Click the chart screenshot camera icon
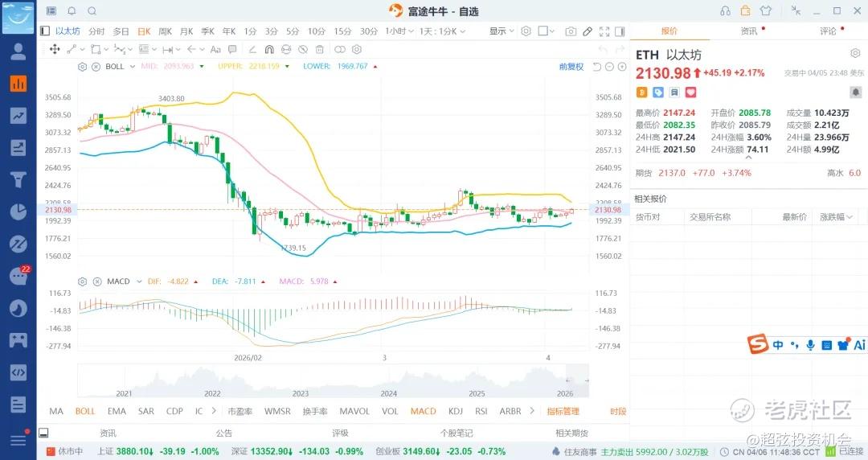Image resolution: width=868 pixels, height=460 pixels. click(571, 31)
